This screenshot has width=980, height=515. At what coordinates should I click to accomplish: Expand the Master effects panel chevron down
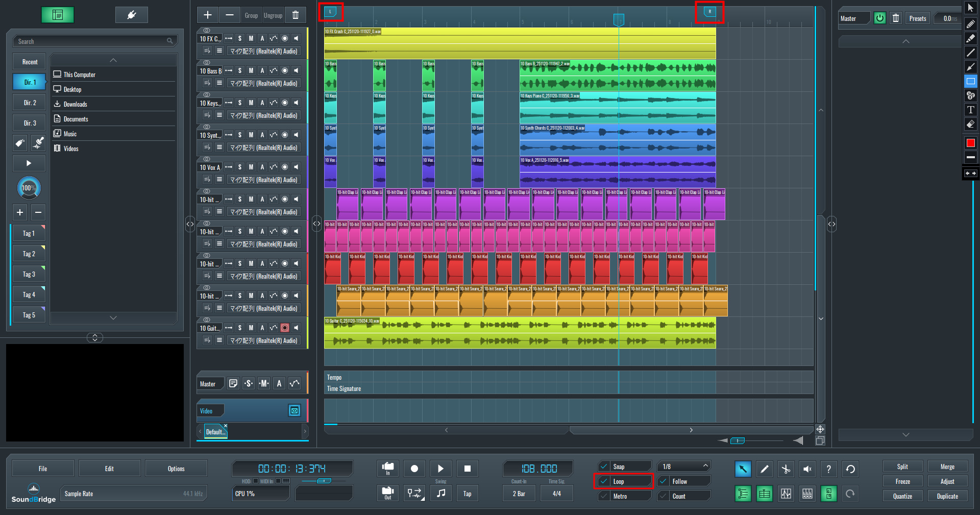[905, 435]
